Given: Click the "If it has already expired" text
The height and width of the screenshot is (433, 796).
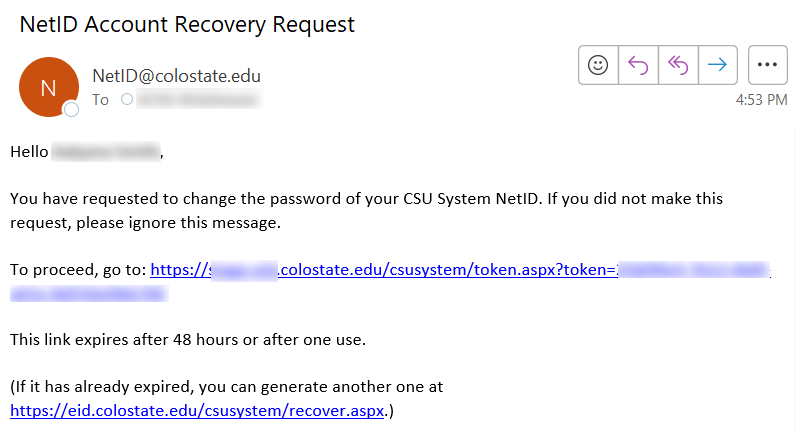Looking at the screenshot, I should [226, 387].
